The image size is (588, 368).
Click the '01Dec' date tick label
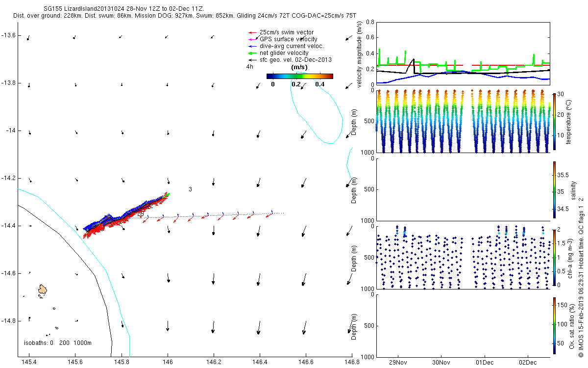click(484, 362)
